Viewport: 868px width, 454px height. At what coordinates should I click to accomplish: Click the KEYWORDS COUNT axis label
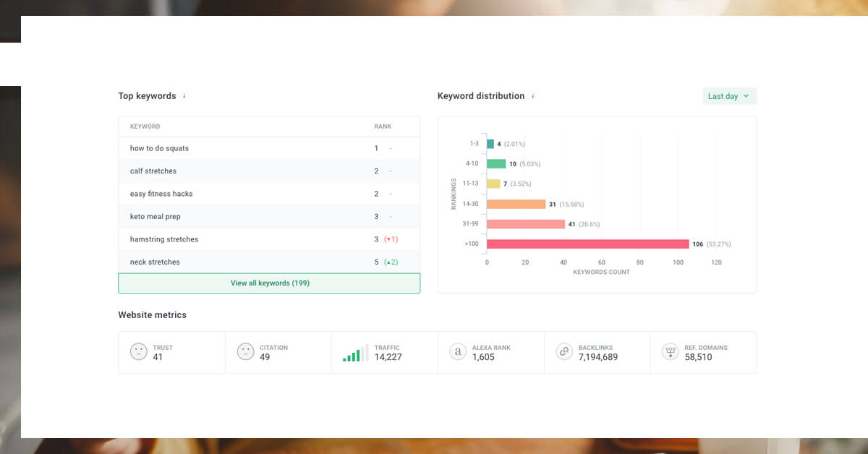pos(601,273)
